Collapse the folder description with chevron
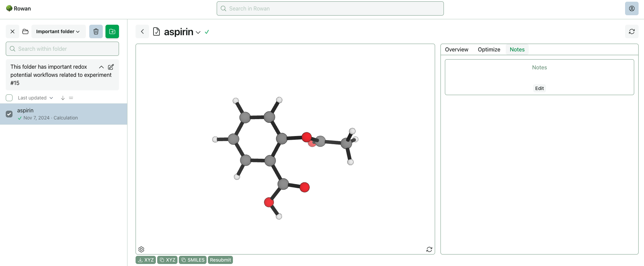 coord(101,67)
